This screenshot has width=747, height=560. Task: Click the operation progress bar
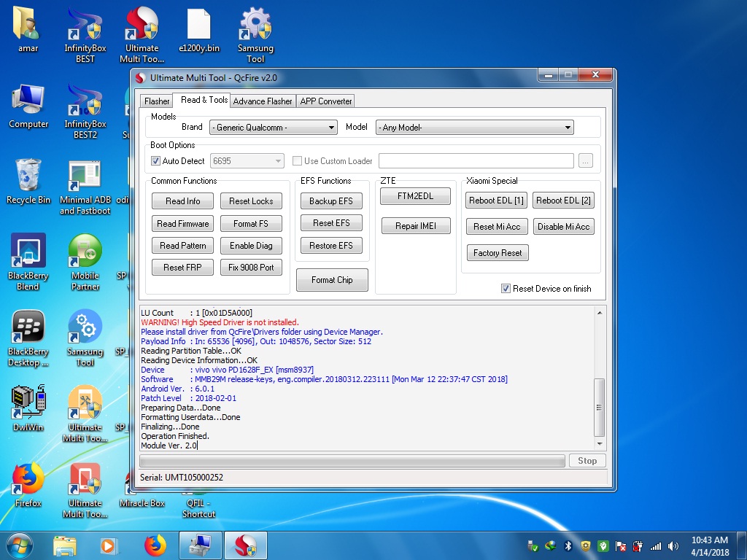click(x=352, y=461)
